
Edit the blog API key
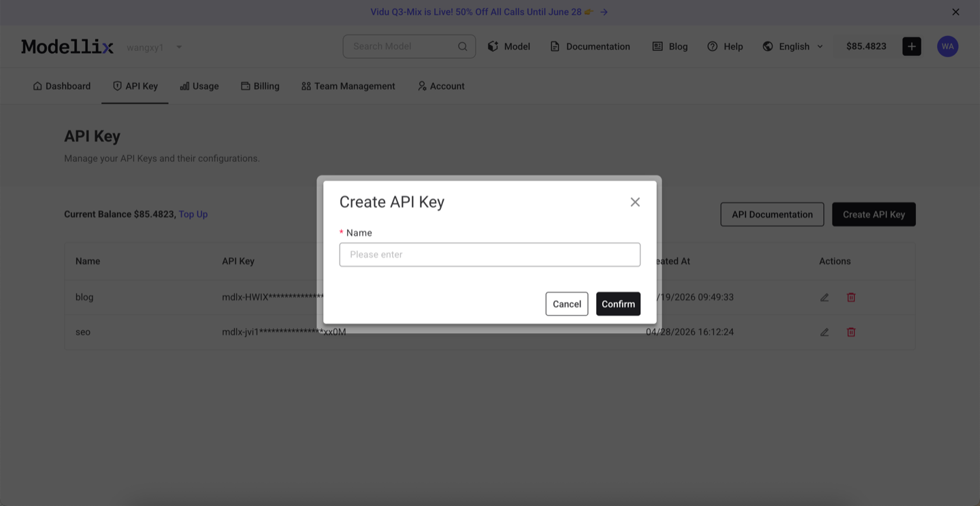coord(824,297)
